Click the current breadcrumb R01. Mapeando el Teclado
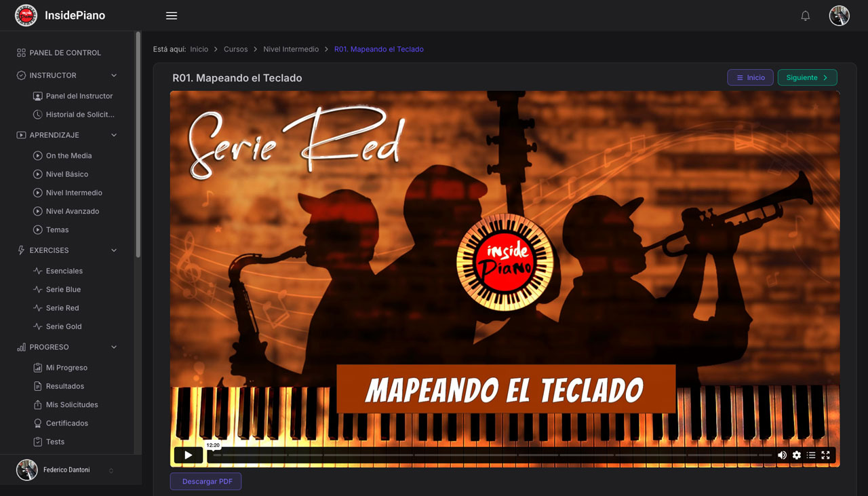This screenshot has height=496, width=868. tap(379, 49)
